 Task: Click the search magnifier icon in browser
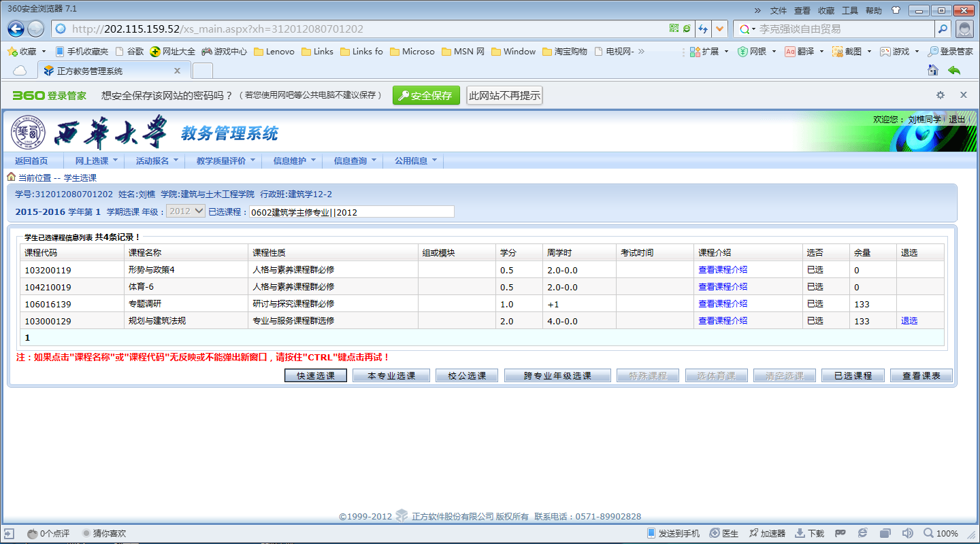pyautogui.click(x=943, y=29)
